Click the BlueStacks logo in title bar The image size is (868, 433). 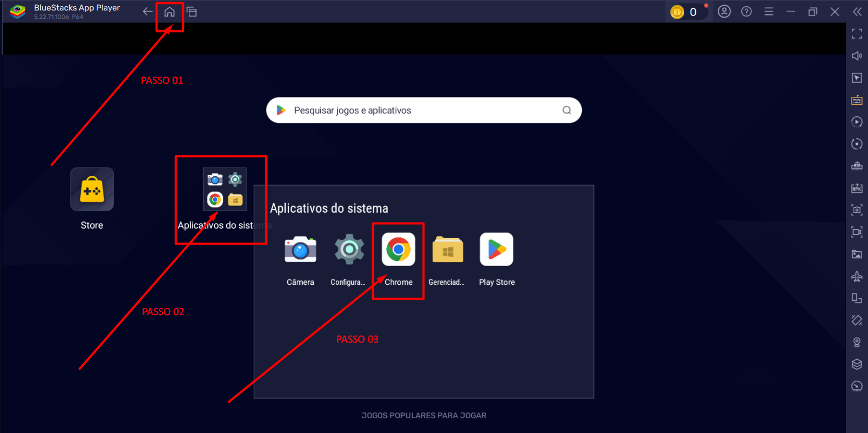coord(18,12)
